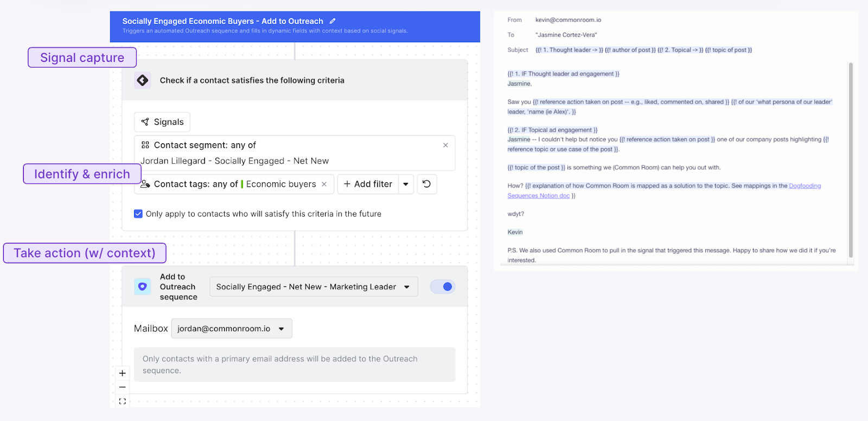Screen dimensions: 868x421
Task: Remove the Economic buyers tag
Action: [x=324, y=184]
